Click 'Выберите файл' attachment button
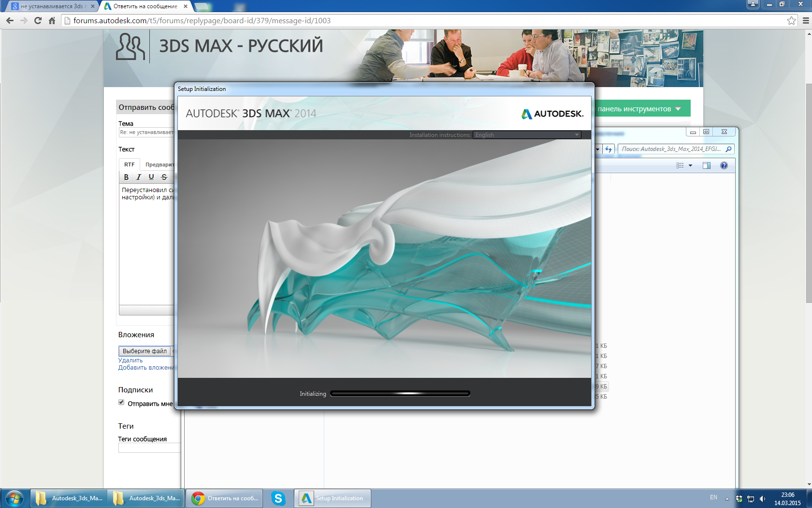This screenshot has width=812, height=508. [145, 351]
